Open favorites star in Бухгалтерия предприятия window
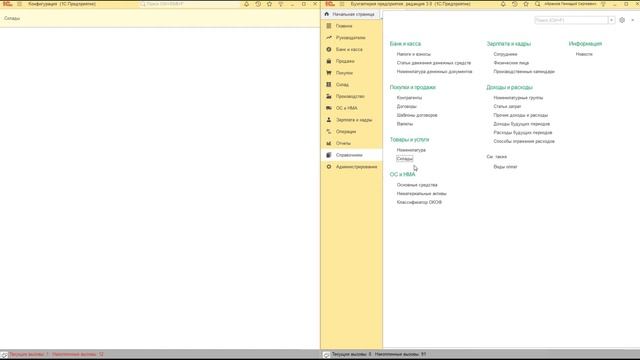 [x=526, y=4]
